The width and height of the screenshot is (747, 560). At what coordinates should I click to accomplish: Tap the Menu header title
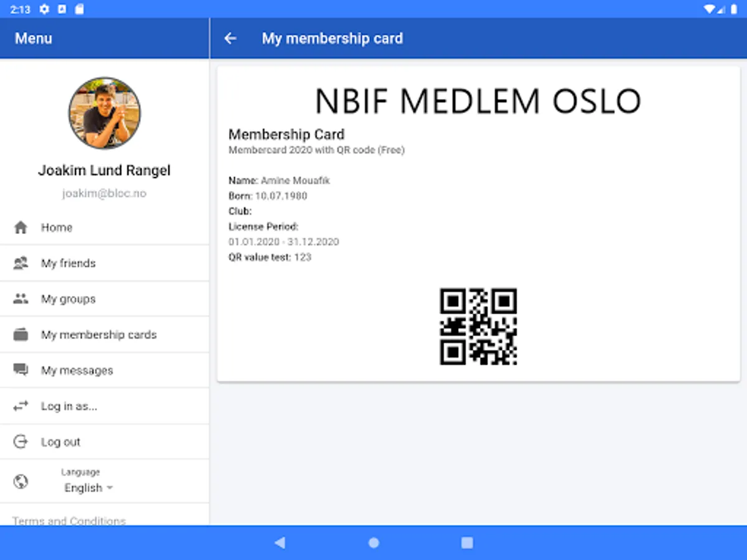click(x=34, y=39)
